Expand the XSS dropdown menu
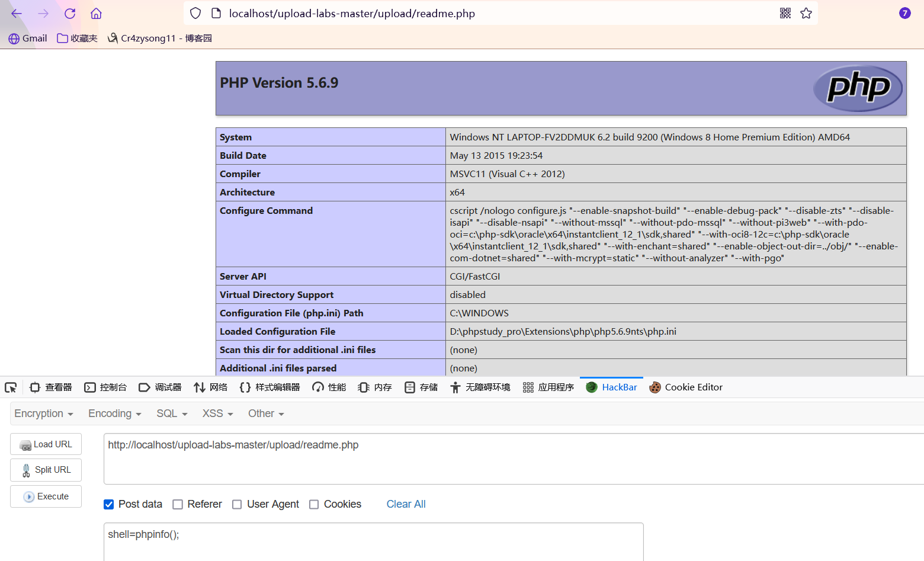The width and height of the screenshot is (924, 561). (218, 413)
